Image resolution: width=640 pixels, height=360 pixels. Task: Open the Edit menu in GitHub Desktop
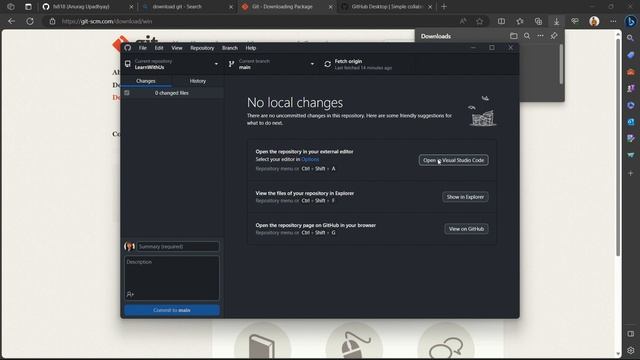(159, 48)
